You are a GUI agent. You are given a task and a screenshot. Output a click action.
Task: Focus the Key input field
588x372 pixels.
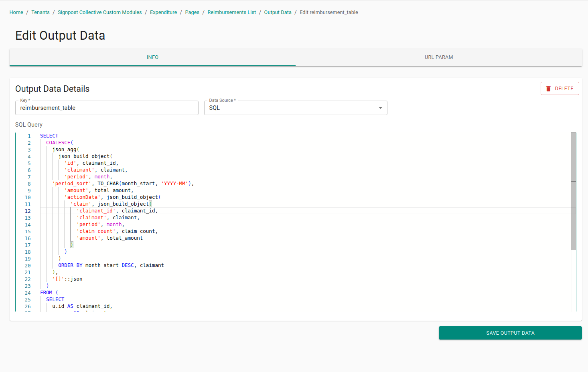point(107,108)
